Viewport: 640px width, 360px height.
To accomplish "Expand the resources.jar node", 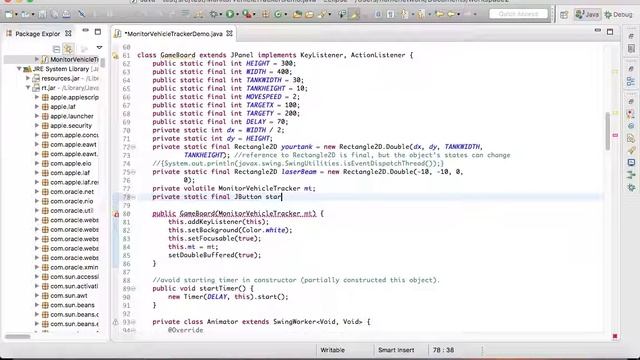I will tap(28, 78).
